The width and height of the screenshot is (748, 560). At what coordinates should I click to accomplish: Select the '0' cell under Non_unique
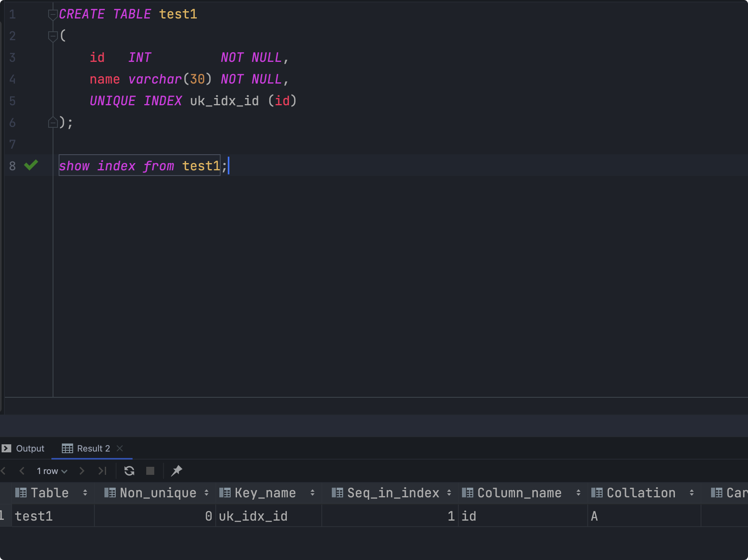[x=155, y=516]
